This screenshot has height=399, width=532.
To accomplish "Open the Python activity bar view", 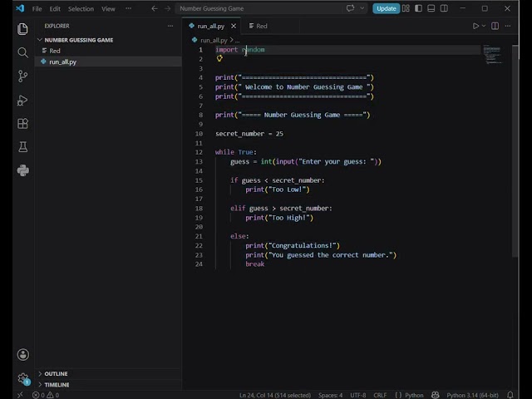I will [x=22, y=170].
